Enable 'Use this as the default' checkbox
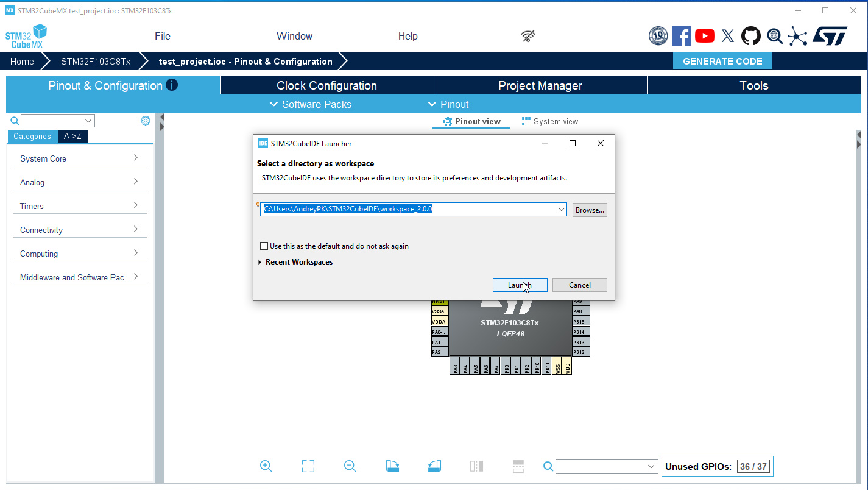Screen dimensions: 868x490 [264, 246]
